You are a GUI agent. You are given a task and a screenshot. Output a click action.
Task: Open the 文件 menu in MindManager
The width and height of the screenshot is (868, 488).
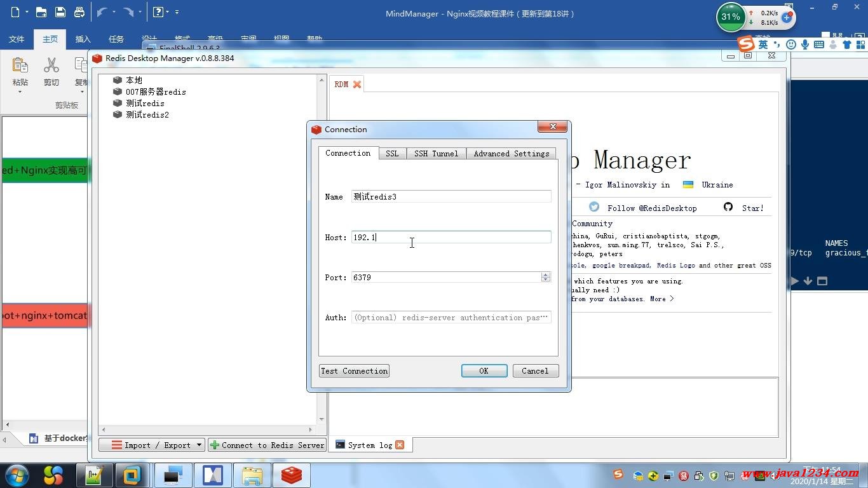point(17,39)
